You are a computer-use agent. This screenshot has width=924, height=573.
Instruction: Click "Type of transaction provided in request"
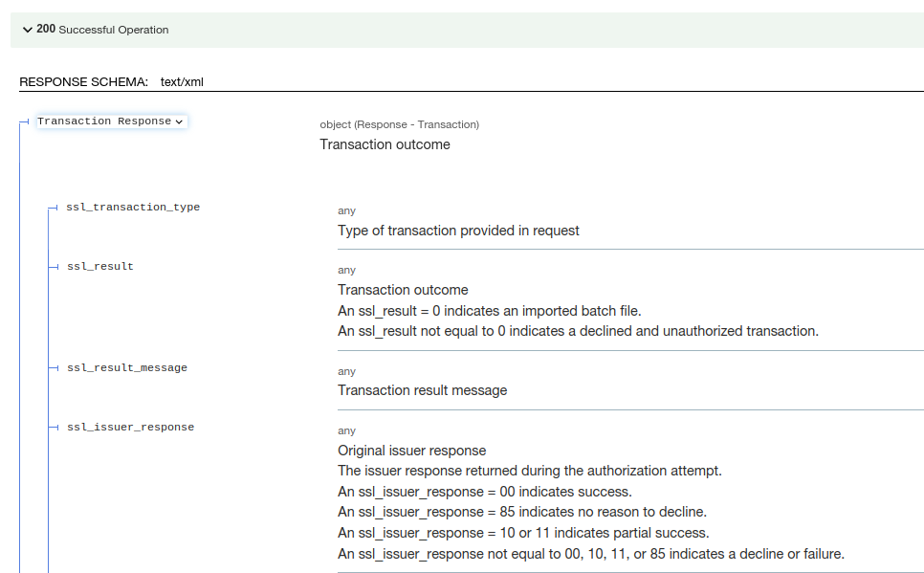point(458,231)
